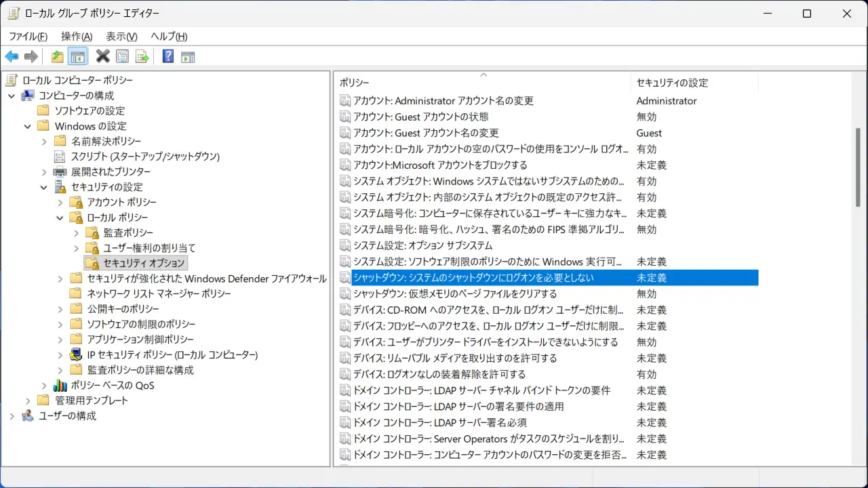
Task: Click the Forward arrow toolbar icon
Action: coord(31,57)
